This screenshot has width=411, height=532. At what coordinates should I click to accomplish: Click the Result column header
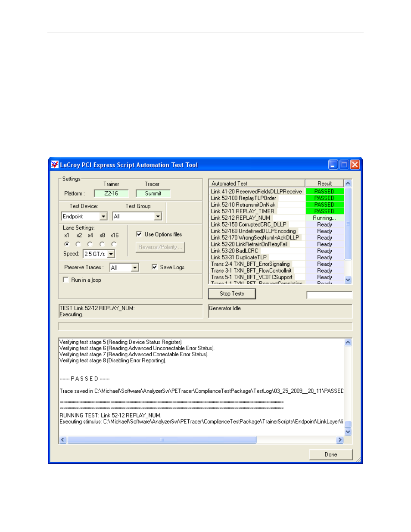(324, 183)
